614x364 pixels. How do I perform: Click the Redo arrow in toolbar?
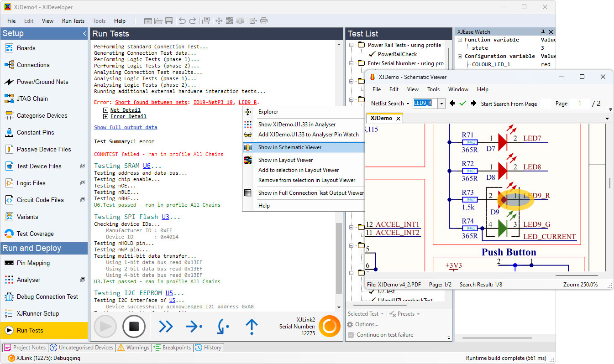[193, 21]
